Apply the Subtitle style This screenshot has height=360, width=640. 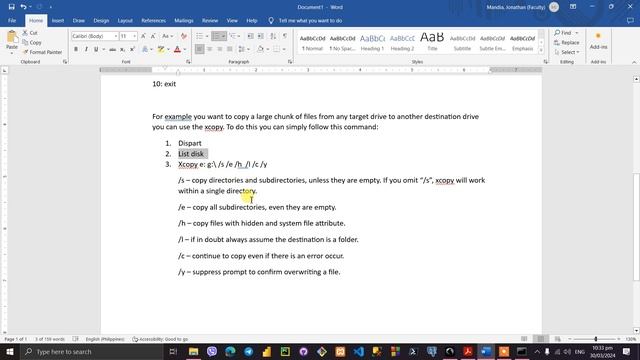462,42
